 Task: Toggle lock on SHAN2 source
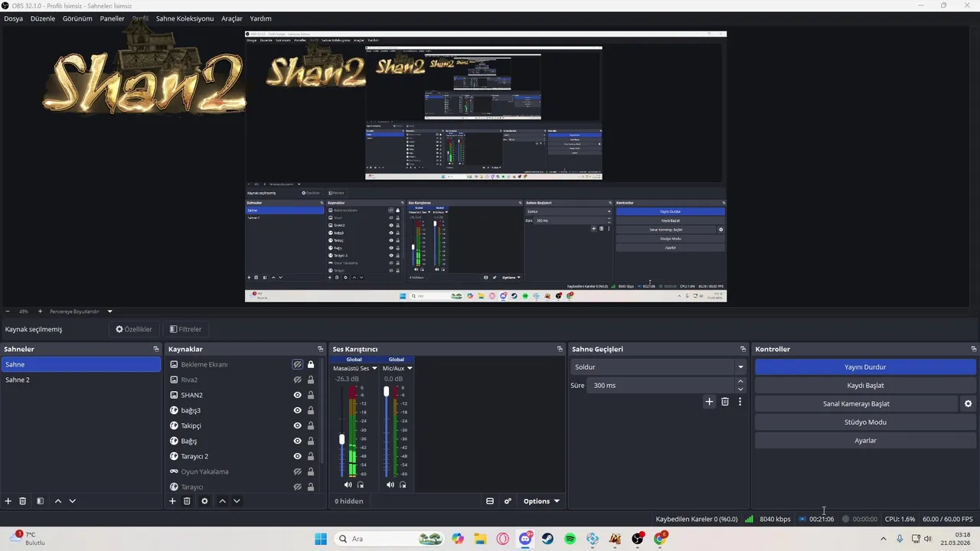pos(311,396)
